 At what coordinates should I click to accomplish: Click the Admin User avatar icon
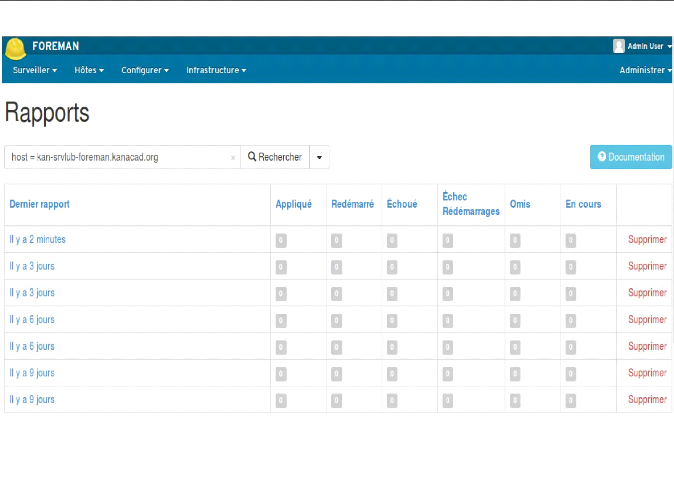(x=619, y=46)
